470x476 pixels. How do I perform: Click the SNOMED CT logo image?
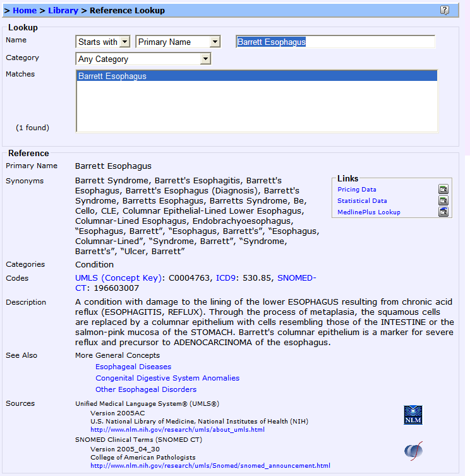click(413, 451)
